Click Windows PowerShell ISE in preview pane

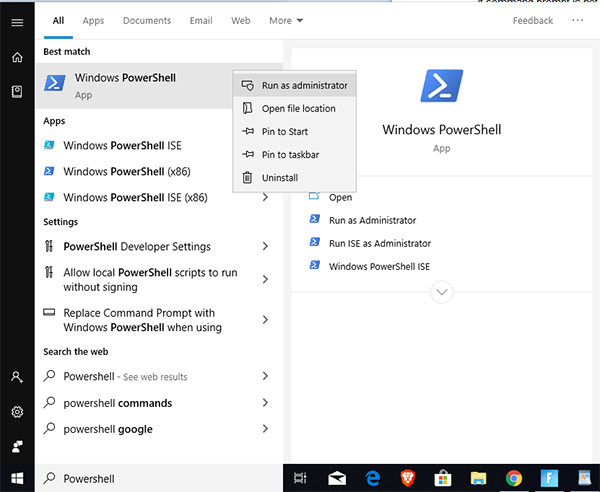379,266
